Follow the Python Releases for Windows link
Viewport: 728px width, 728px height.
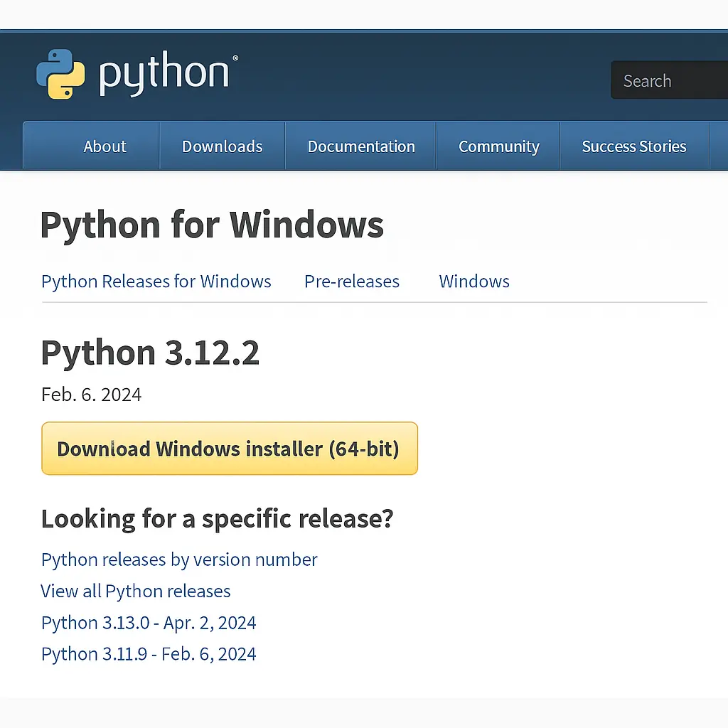(156, 282)
